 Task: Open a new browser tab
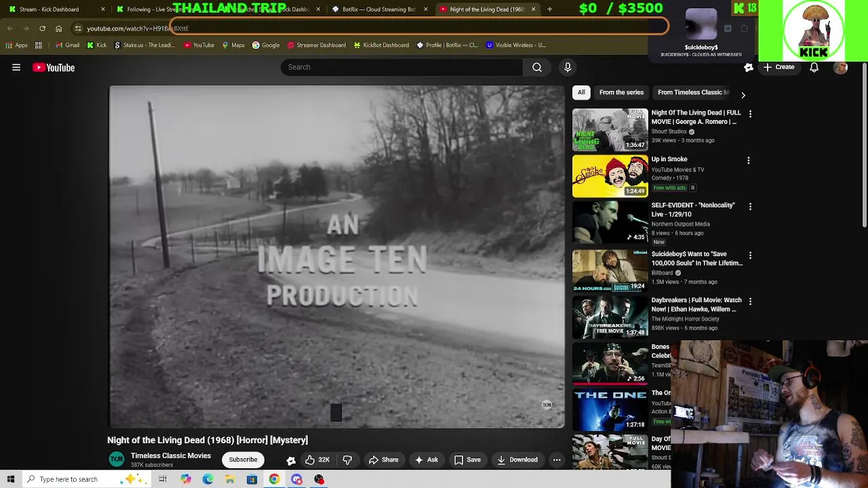click(x=549, y=9)
